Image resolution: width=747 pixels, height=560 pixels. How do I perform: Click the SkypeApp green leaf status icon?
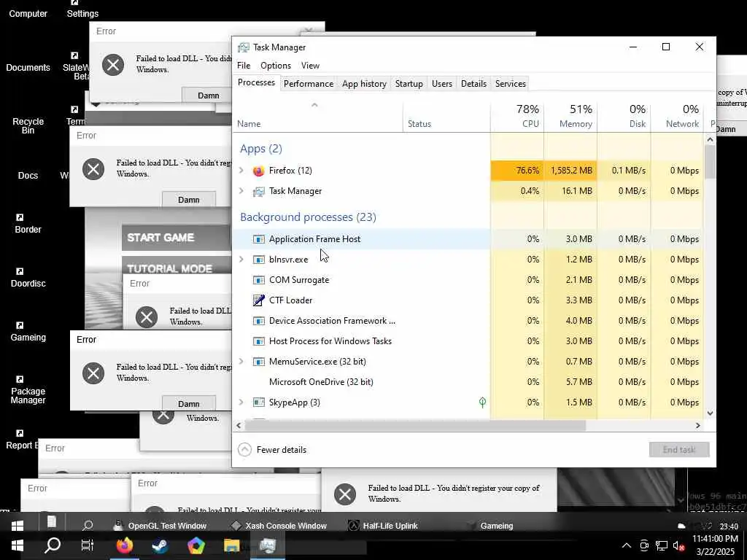482,402
